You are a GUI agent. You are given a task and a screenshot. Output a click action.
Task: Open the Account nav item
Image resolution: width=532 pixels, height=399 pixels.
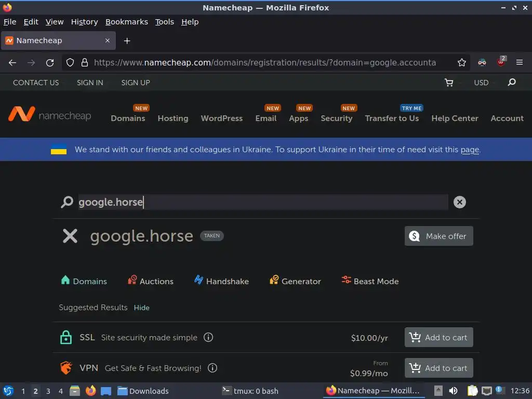(507, 118)
